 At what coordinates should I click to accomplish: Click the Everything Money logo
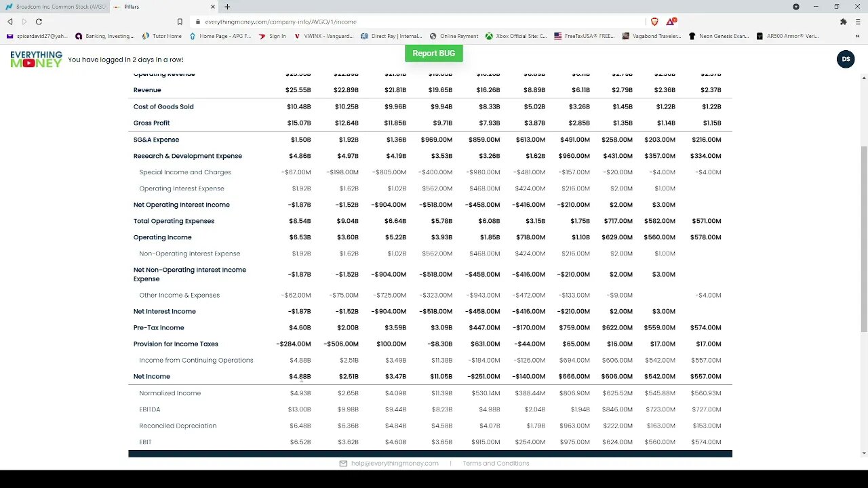[x=36, y=59]
